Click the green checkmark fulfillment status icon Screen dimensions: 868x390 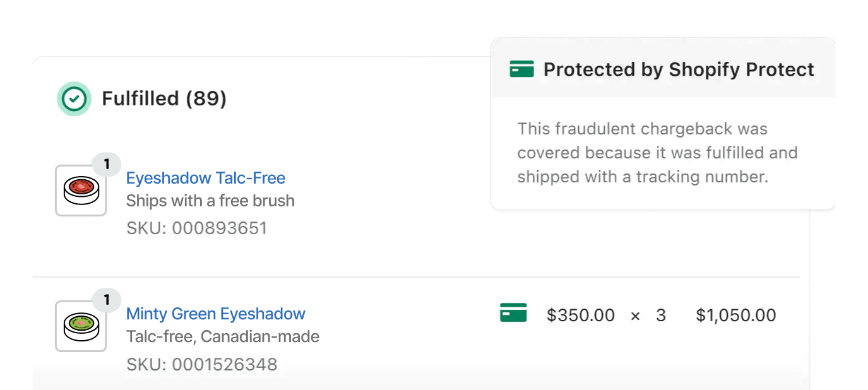coord(74,99)
